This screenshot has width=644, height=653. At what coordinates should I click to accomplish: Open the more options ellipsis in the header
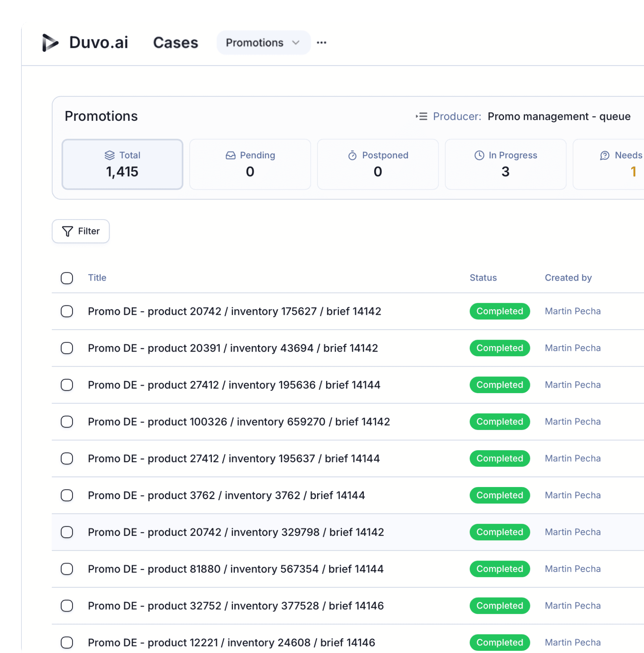[x=321, y=43]
